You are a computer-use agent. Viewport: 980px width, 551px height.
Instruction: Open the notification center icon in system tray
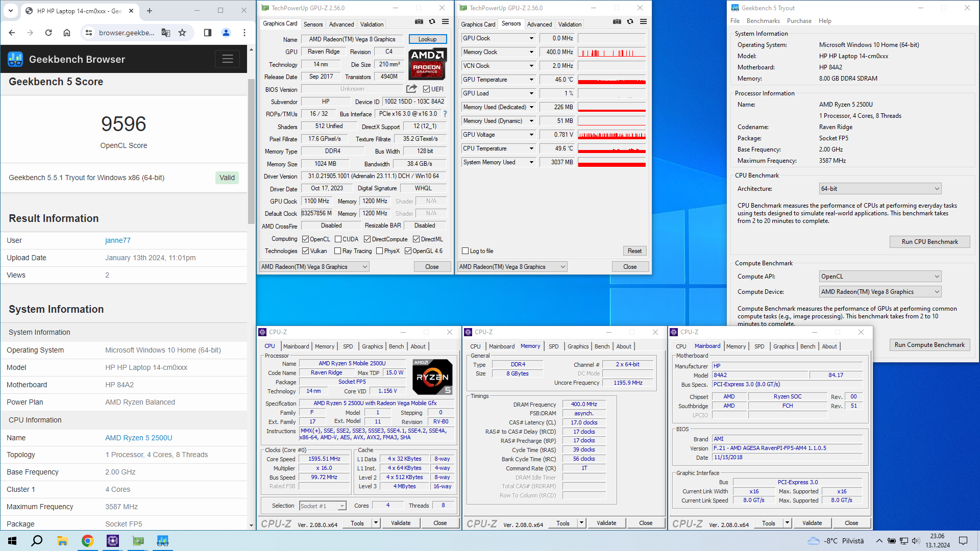963,541
